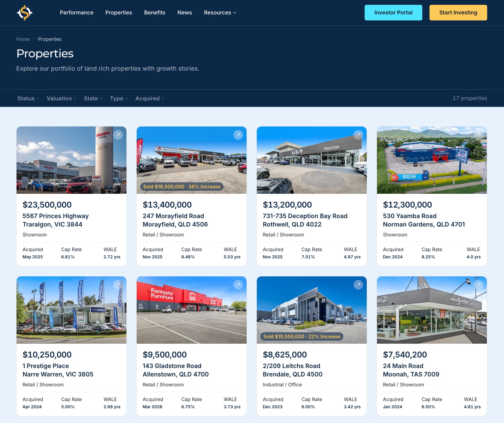Open arrow icon on Gladstone Road card
This screenshot has width=504, height=423.
point(238,285)
